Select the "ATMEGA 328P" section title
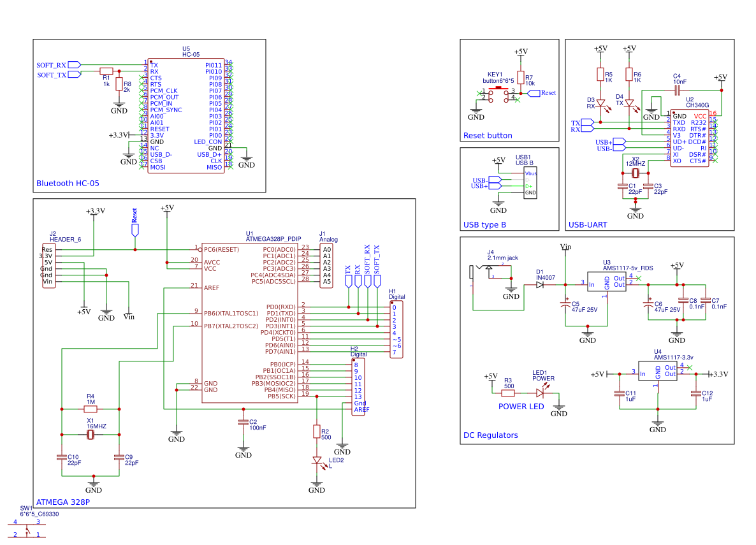The height and width of the screenshot is (545, 756). [x=62, y=502]
